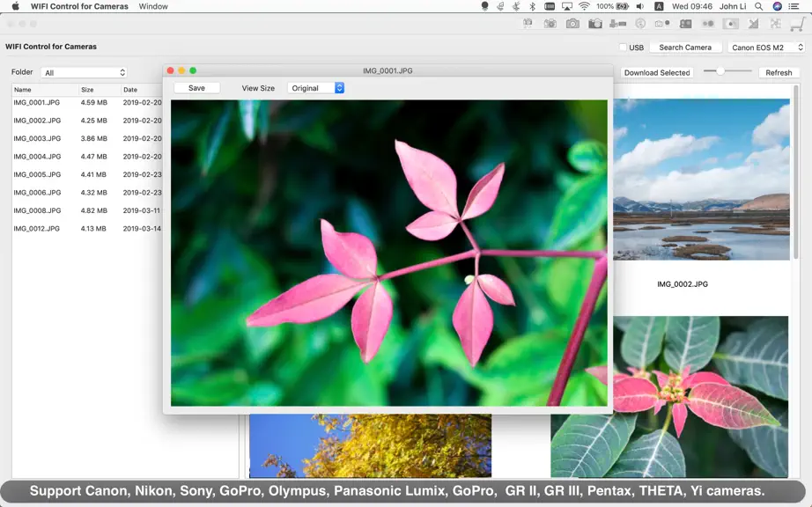Open the WIFI Control for Cameras menu
The width and height of the screenshot is (812, 507).
coord(79,6)
